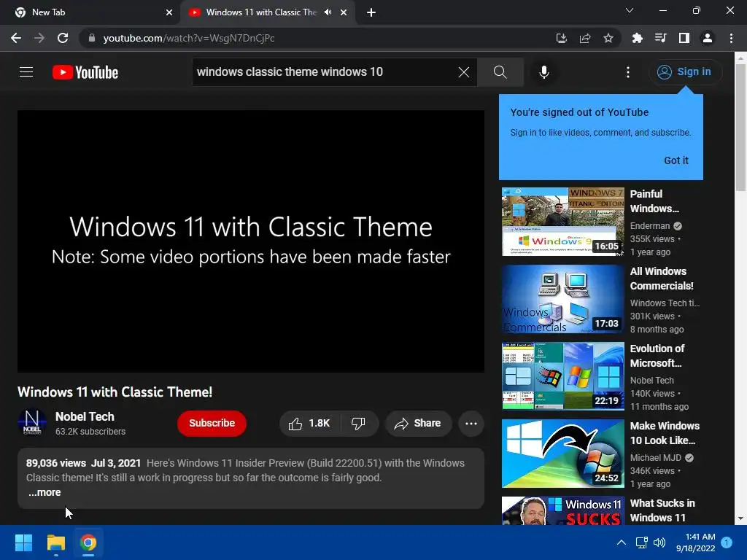The height and width of the screenshot is (560, 747).
Task: Click the page vertical scrollbar thumb
Action: coord(740,127)
